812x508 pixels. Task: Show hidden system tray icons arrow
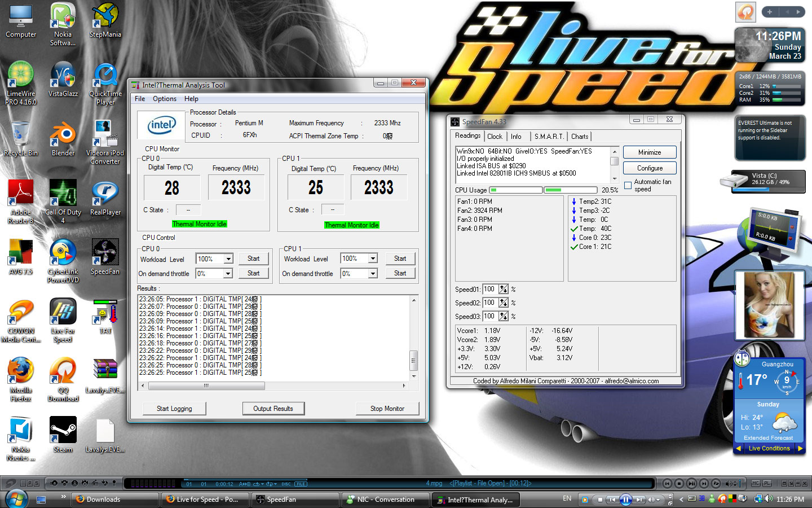pos(681,499)
